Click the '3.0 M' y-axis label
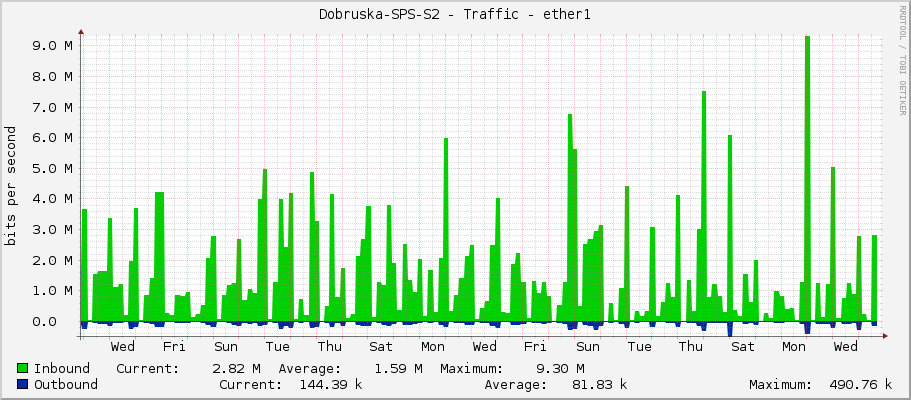This screenshot has height=400, width=911. [x=53, y=229]
